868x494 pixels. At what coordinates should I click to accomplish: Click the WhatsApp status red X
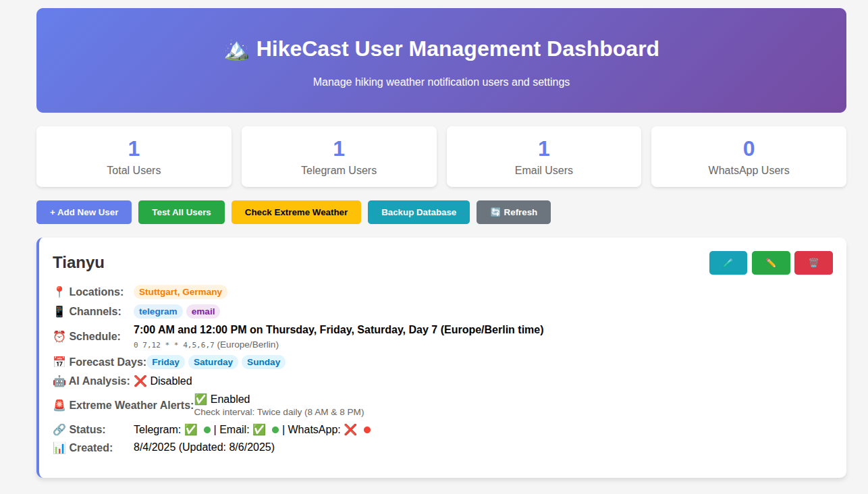350,430
